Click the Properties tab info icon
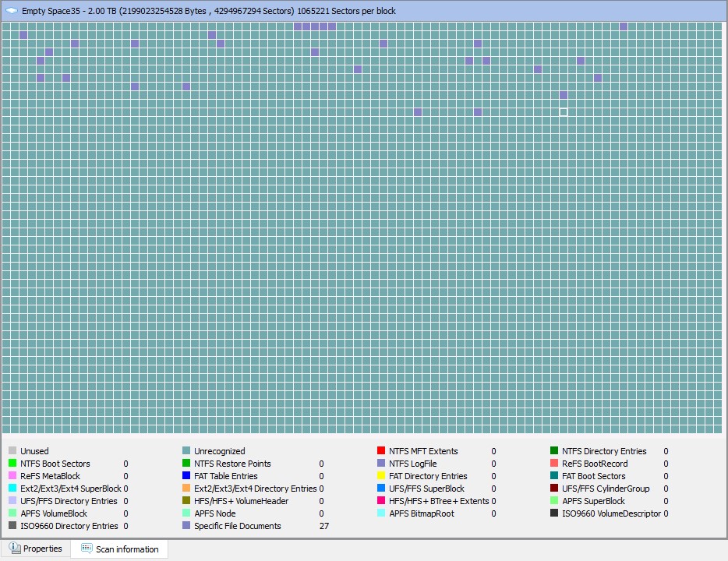Image resolution: width=728 pixels, height=561 pixels. point(15,548)
